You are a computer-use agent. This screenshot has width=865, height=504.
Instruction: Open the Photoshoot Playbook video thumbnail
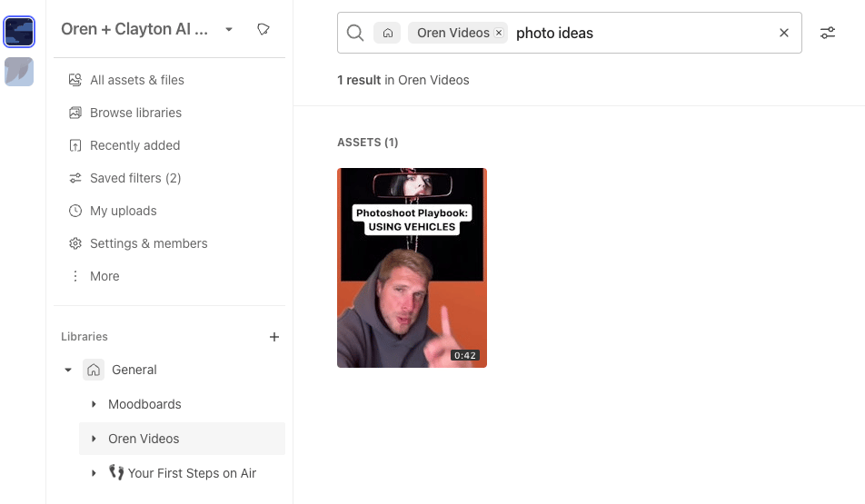413,268
